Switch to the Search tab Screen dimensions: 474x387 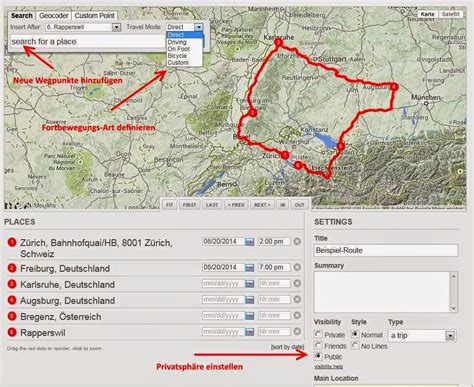coord(22,16)
